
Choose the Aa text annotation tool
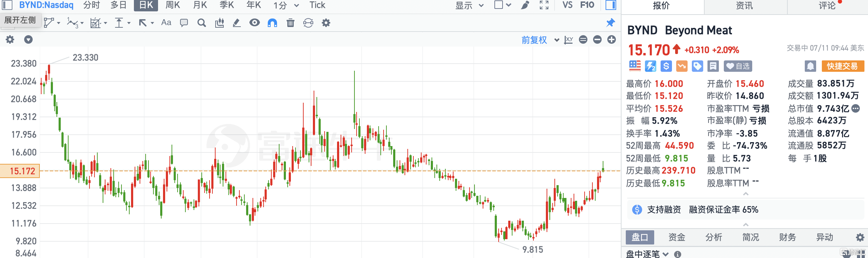point(166,23)
